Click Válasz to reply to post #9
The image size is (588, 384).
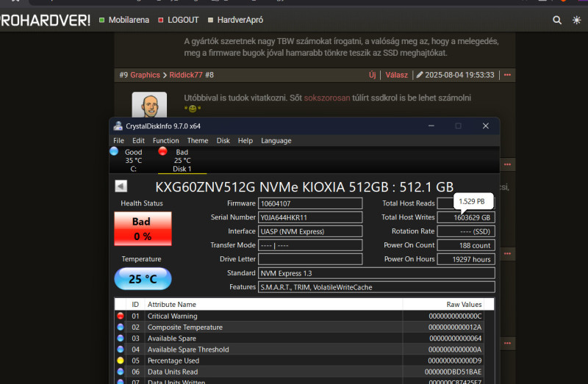[x=396, y=75]
